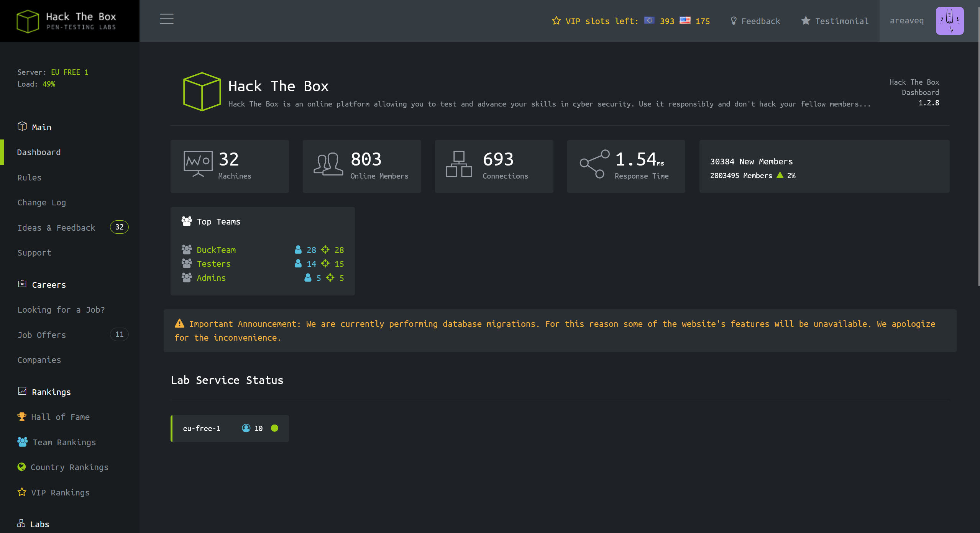Click the areaveq username link
The width and height of the screenshot is (980, 533).
click(x=907, y=21)
